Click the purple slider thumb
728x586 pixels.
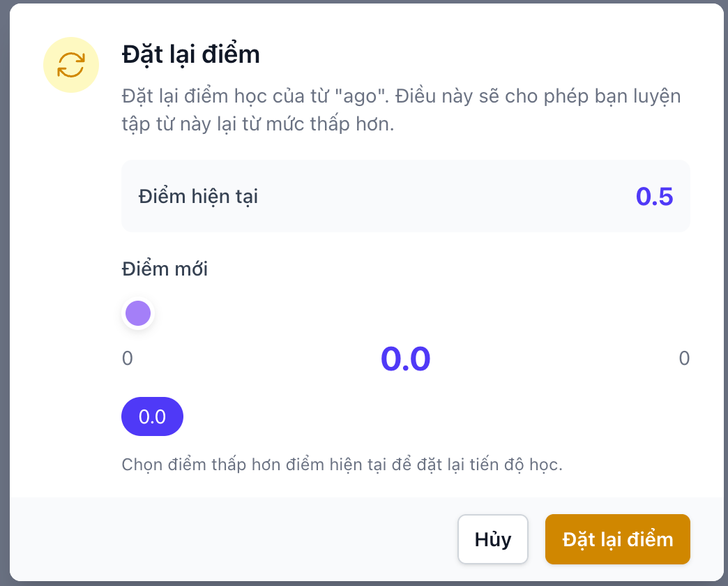[x=137, y=313]
